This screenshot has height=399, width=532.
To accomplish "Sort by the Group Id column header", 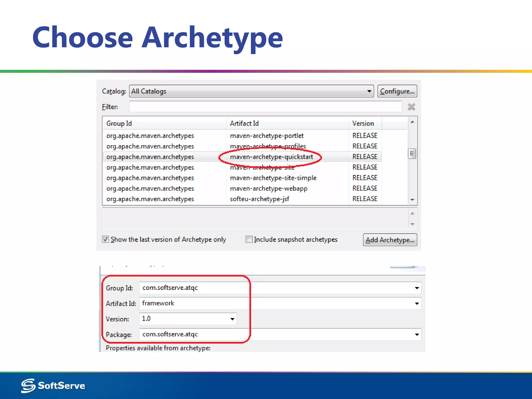I will 164,123.
